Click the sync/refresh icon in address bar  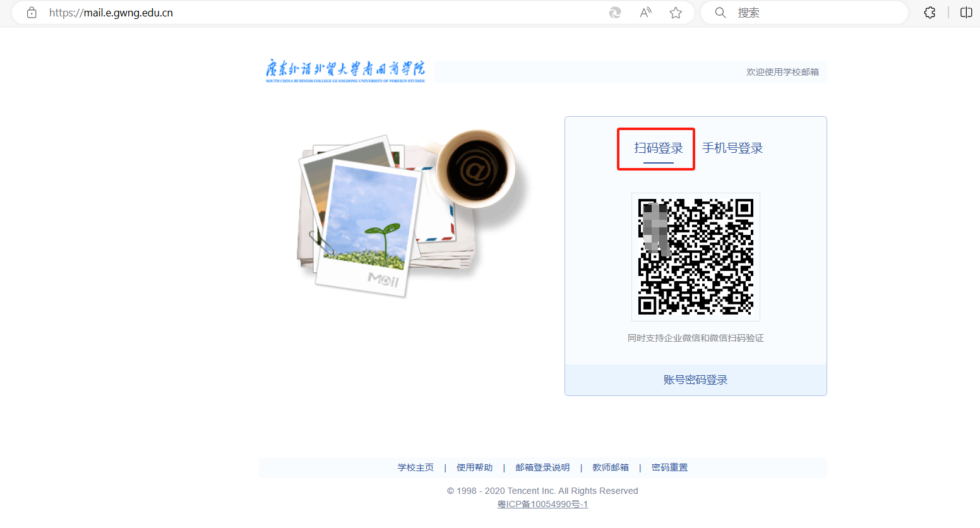point(615,13)
